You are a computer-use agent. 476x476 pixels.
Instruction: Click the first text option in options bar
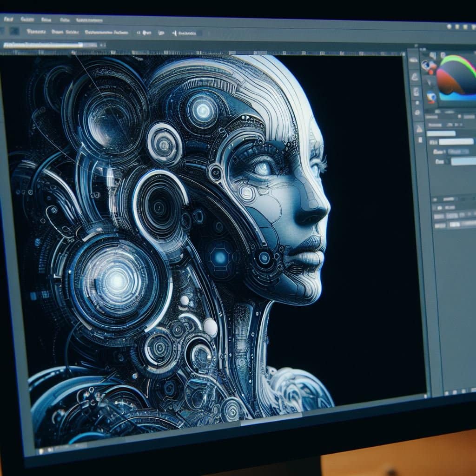click(x=36, y=32)
